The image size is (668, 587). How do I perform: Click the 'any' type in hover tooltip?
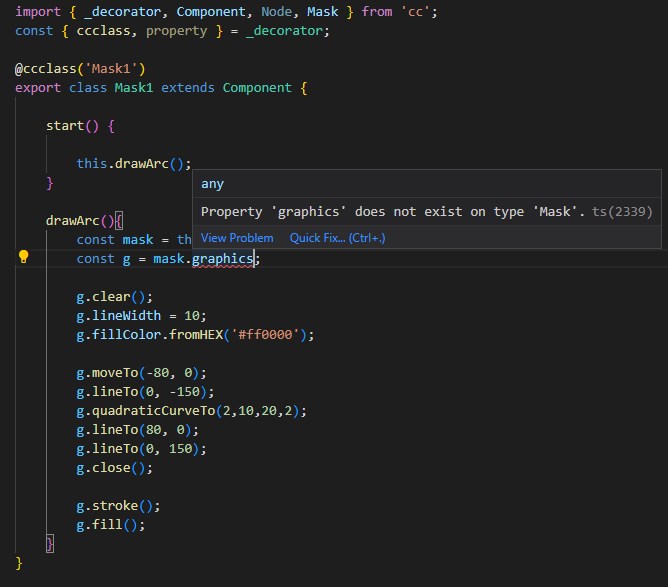click(212, 184)
